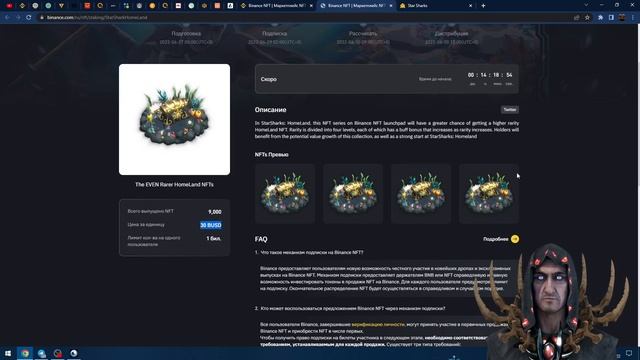Open the white circular app in the taskbar

pos(73,353)
